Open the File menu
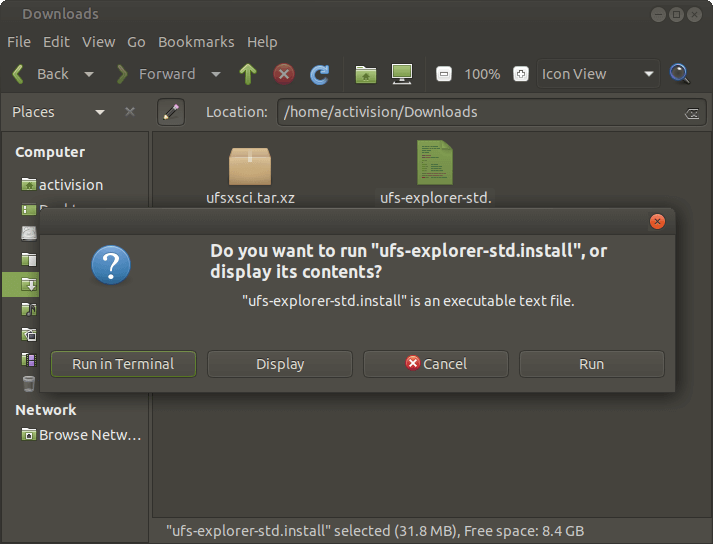Image resolution: width=713 pixels, height=544 pixels. [19, 42]
